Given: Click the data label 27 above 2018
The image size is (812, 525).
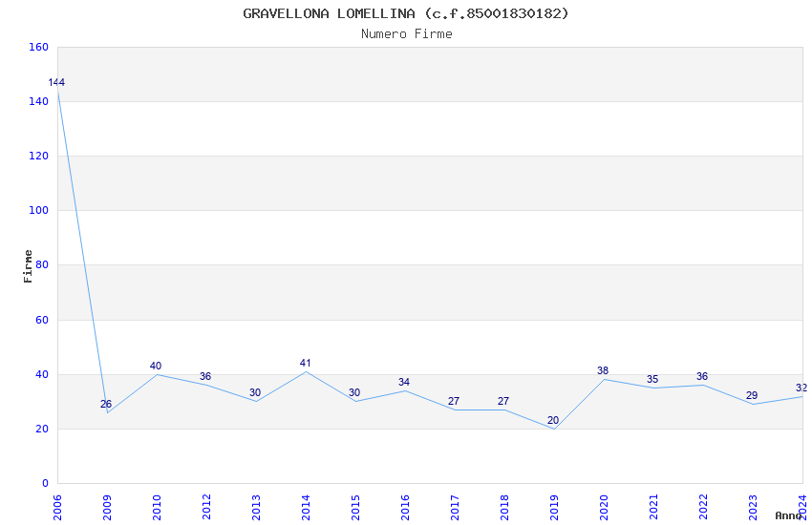Looking at the screenshot, I should click(503, 401).
